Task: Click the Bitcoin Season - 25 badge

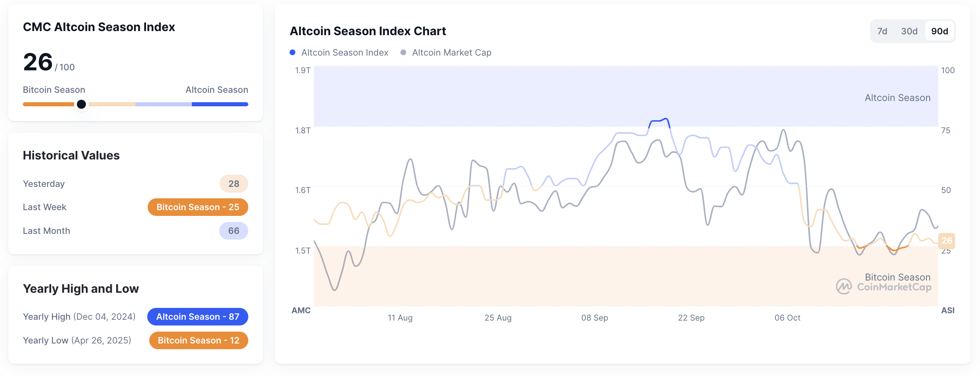Action: pyautogui.click(x=198, y=207)
